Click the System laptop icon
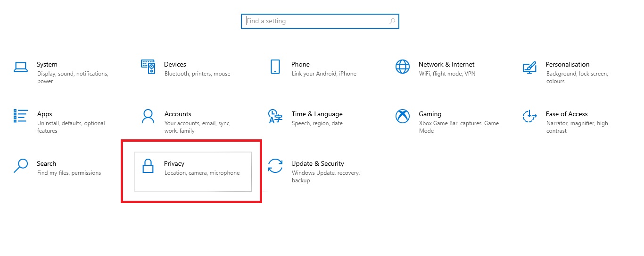This screenshot has width=644, height=256. point(21,67)
